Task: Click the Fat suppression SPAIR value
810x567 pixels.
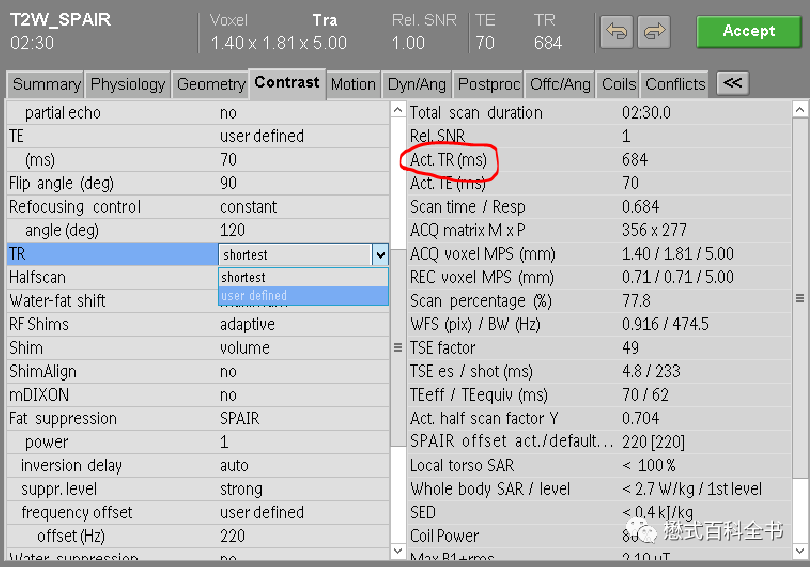Action: coord(239,419)
